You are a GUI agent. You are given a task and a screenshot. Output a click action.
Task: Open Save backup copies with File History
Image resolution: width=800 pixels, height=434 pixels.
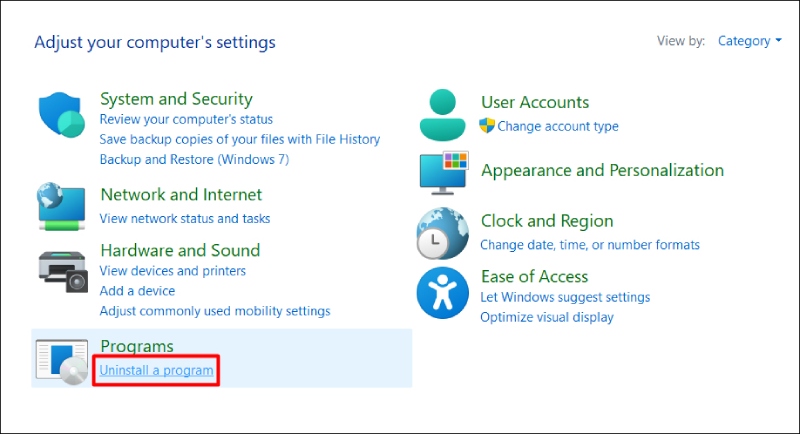[240, 139]
